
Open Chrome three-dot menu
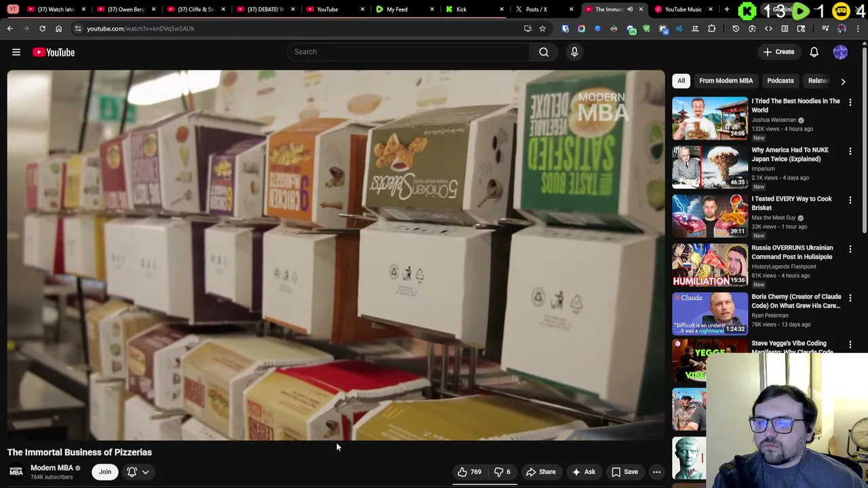[859, 28]
